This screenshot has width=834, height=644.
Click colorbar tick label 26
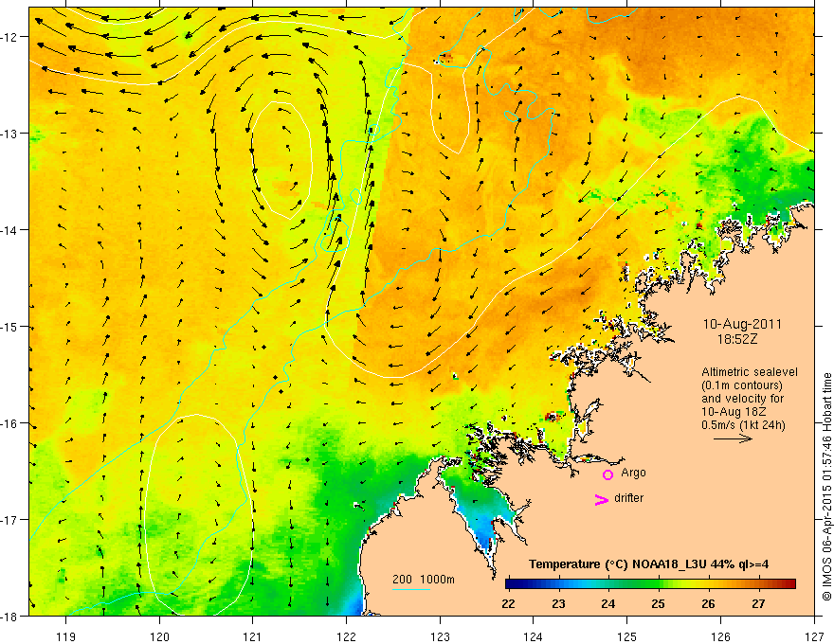pyautogui.click(x=709, y=603)
